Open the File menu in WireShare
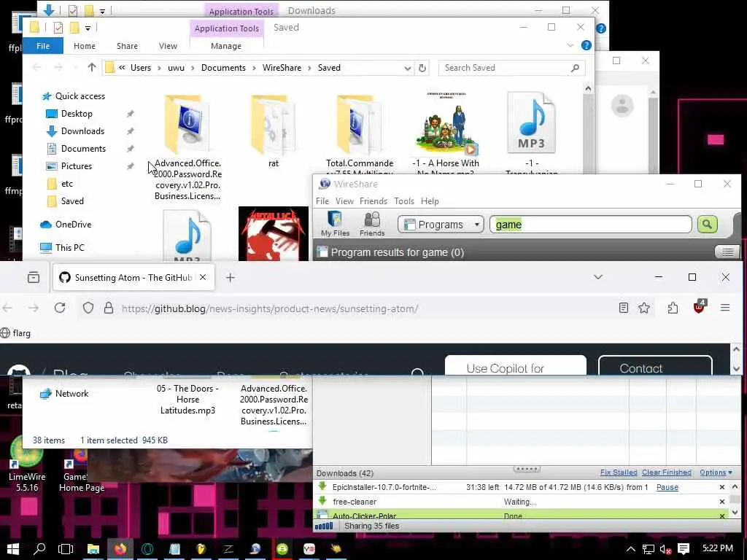The image size is (747, 560). click(322, 201)
